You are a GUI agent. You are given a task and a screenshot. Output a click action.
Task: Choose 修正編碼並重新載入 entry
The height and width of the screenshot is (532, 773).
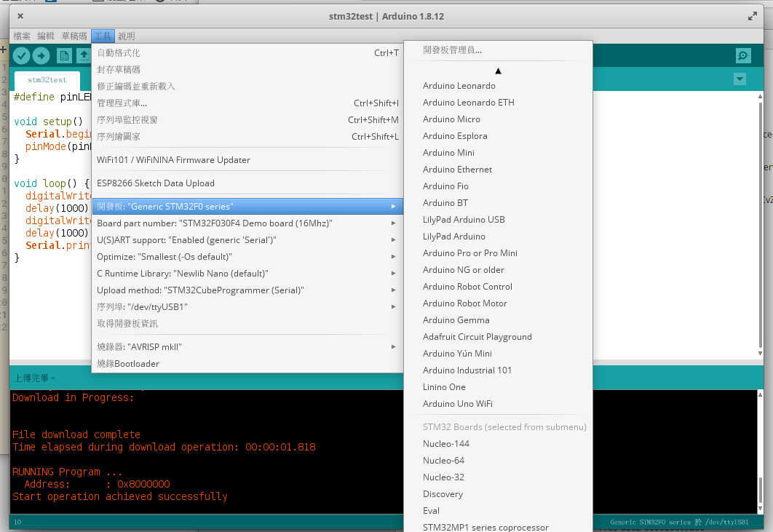point(247,87)
